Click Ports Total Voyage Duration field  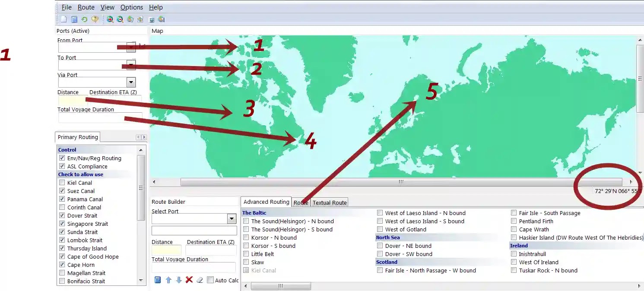pyautogui.click(x=100, y=117)
